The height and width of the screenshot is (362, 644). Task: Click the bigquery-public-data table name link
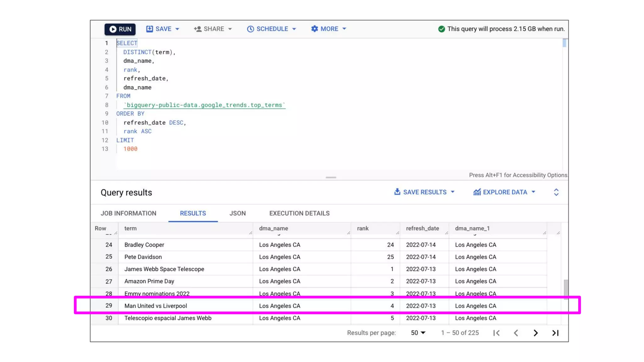pos(204,105)
